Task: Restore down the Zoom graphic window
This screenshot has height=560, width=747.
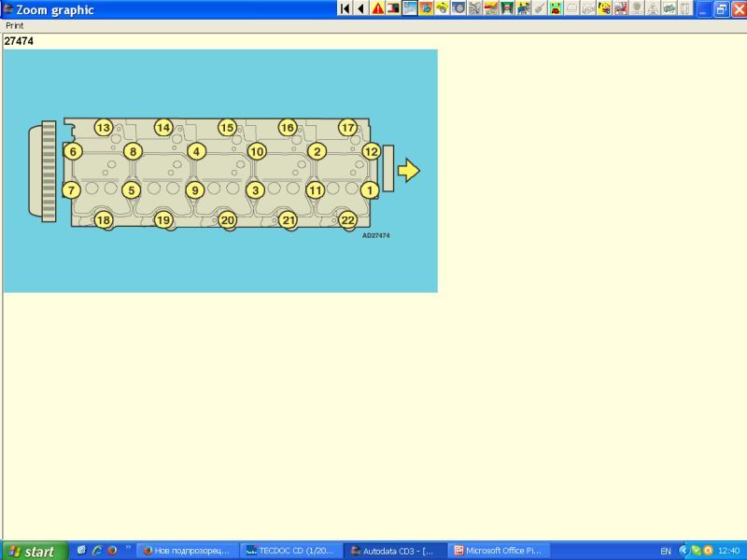Action: coord(721,9)
